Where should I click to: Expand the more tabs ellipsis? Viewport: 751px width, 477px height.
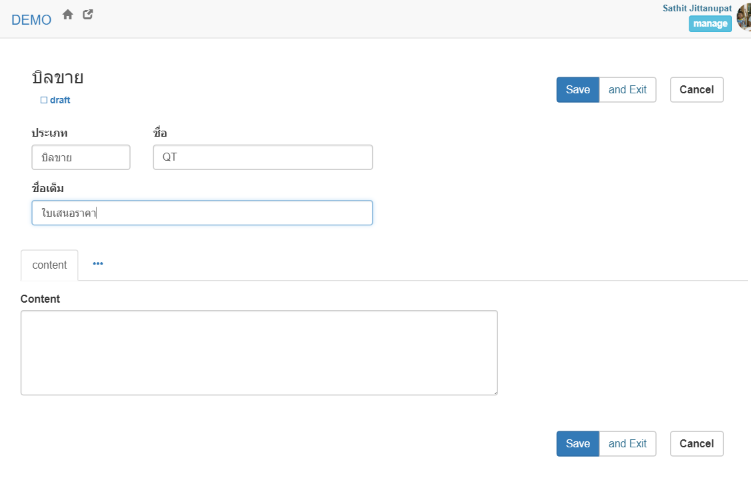tap(98, 264)
